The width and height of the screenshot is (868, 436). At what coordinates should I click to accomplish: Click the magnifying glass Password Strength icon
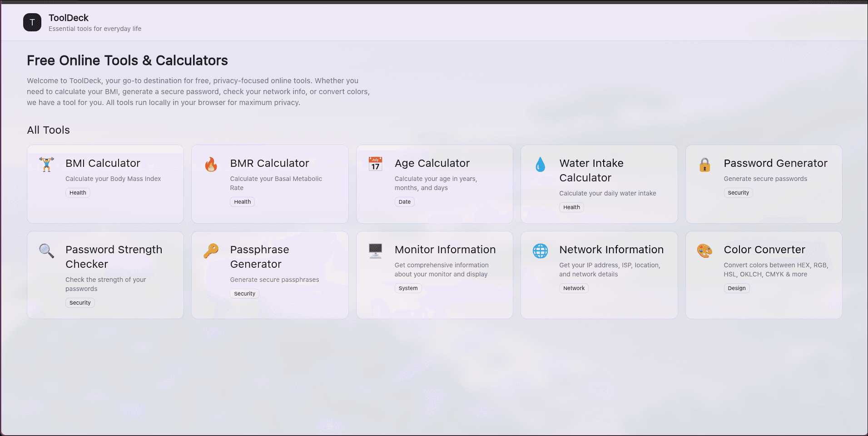[46, 251]
